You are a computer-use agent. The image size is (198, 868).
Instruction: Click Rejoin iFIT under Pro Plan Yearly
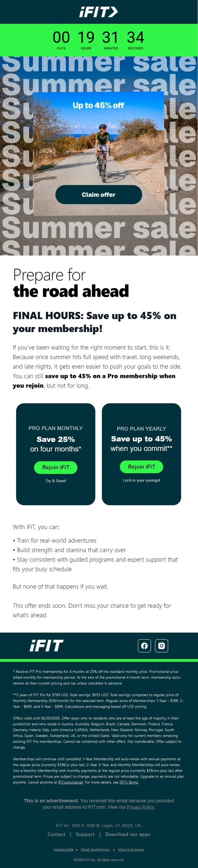(141, 466)
